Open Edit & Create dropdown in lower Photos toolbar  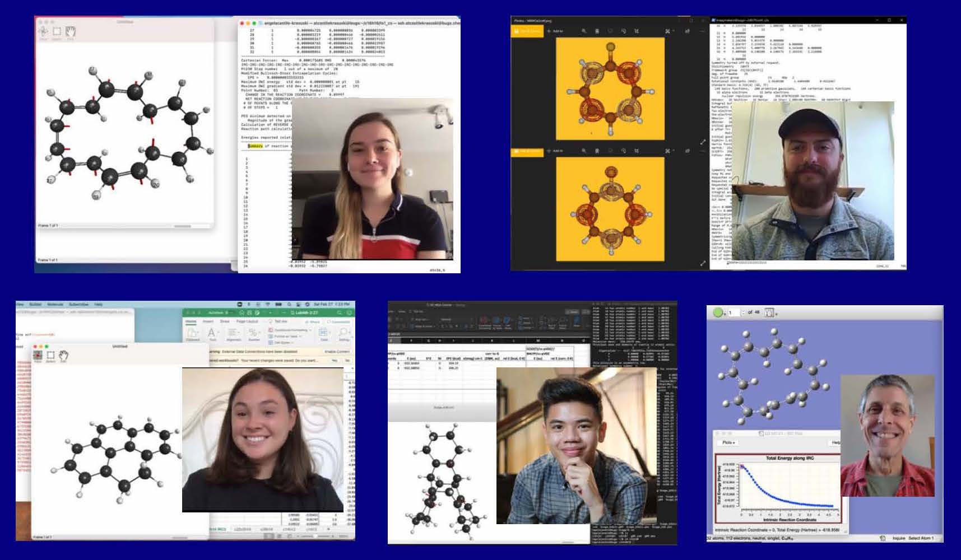pyautogui.click(x=669, y=151)
